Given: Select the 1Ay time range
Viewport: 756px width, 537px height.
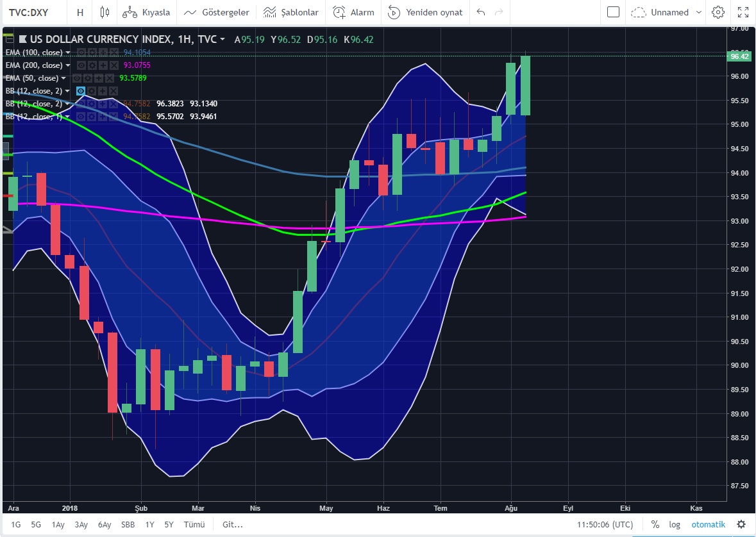Looking at the screenshot, I should [58, 524].
